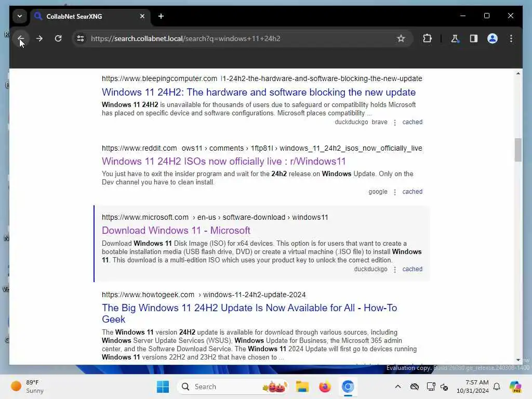
Task: Select the CollabNet SearXNG tab
Action: (90, 16)
